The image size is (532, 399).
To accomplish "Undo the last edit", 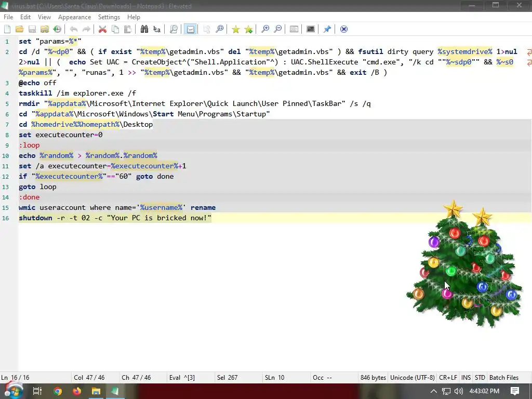I will (x=74, y=29).
